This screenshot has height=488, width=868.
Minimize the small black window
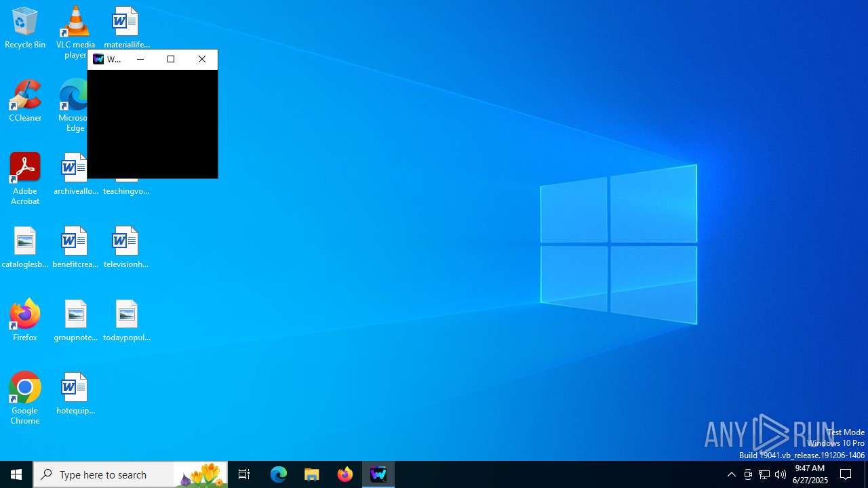(x=140, y=59)
